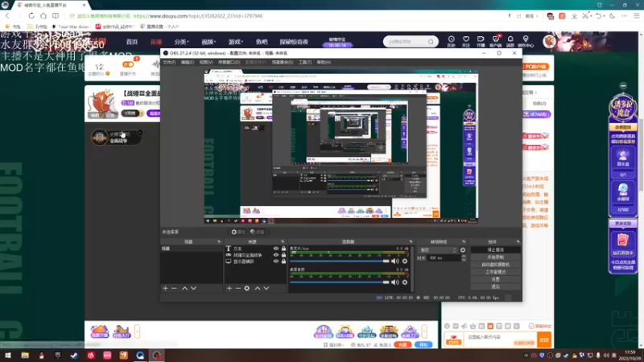Click the Douyu user avatar
This screenshot has width=644, height=362.
pyautogui.click(x=550, y=42)
